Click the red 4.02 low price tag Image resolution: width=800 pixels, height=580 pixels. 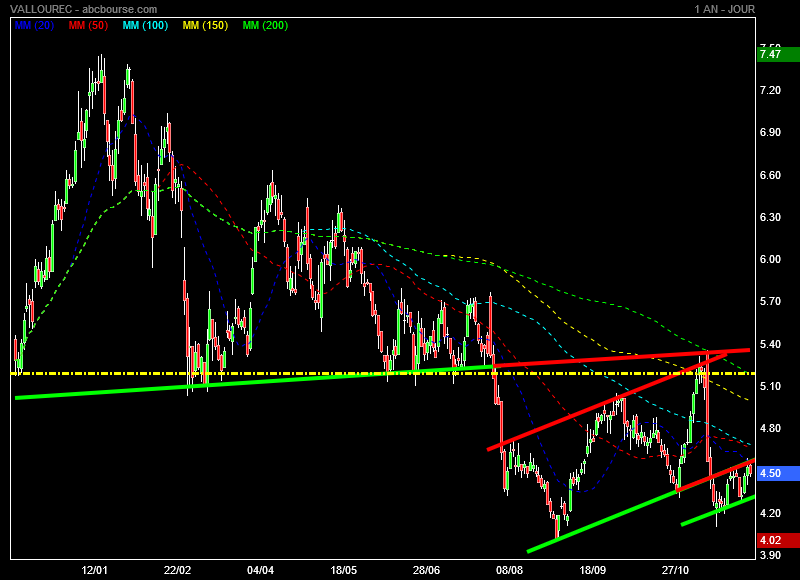click(779, 540)
